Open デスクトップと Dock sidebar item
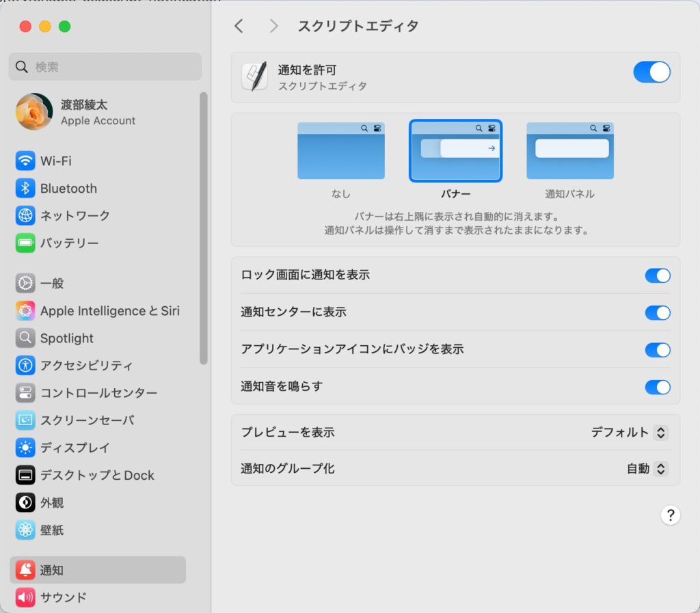 [97, 475]
